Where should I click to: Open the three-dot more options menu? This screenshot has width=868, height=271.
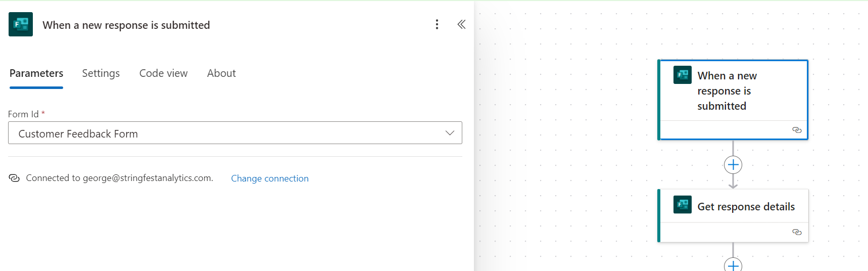[x=437, y=24]
